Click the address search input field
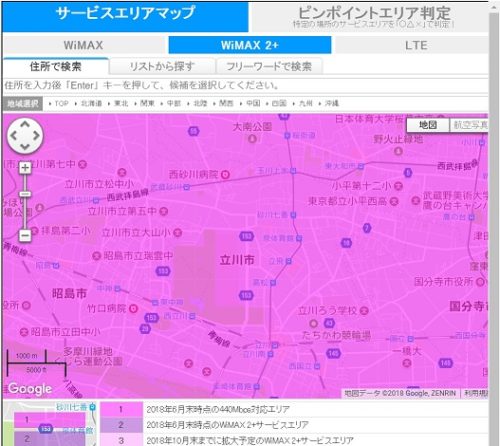 [245, 86]
